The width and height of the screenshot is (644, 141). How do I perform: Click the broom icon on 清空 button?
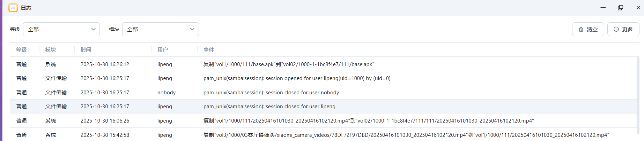[x=581, y=29]
